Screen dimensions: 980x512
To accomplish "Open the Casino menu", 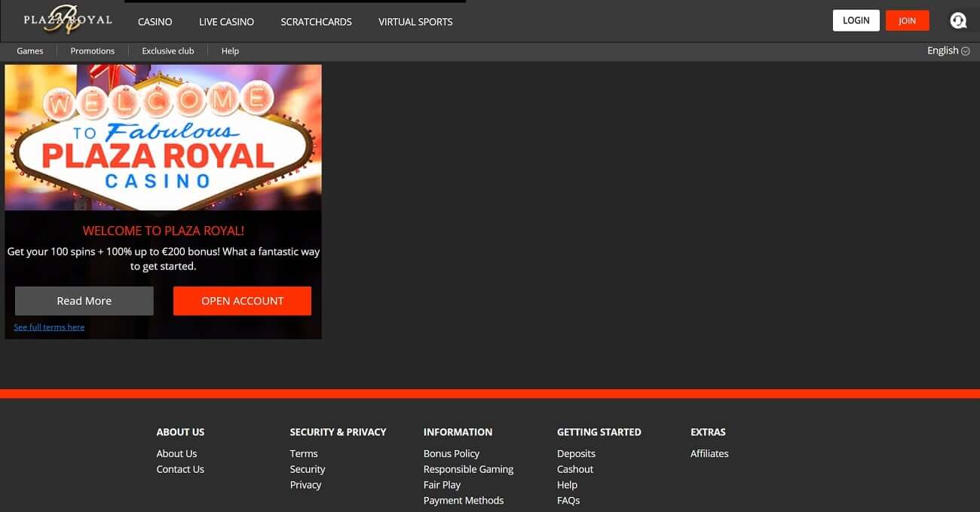I will click(x=155, y=22).
